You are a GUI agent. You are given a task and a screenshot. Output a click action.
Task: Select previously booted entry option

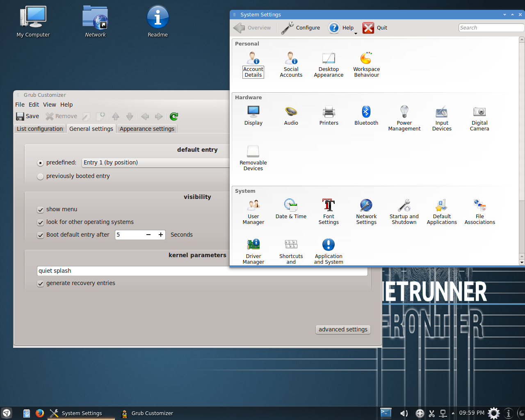tap(40, 176)
